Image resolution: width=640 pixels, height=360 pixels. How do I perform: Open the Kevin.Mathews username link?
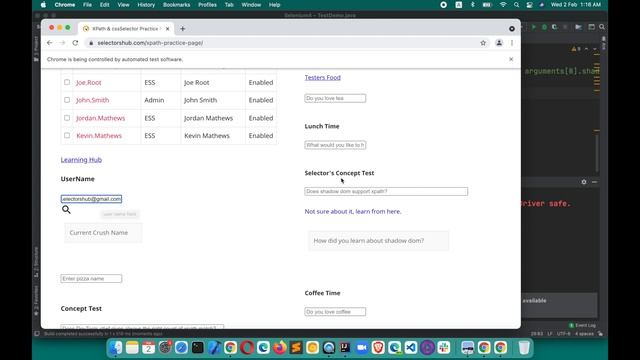[x=99, y=136]
